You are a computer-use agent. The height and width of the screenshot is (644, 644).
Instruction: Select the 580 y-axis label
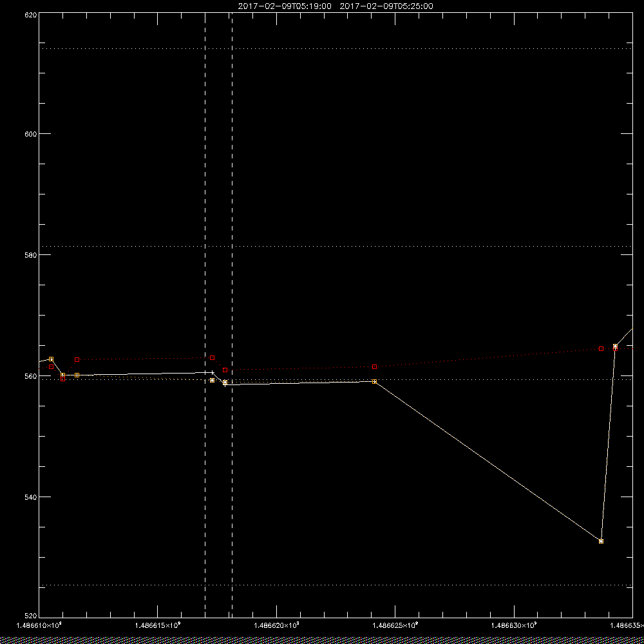click(x=31, y=254)
